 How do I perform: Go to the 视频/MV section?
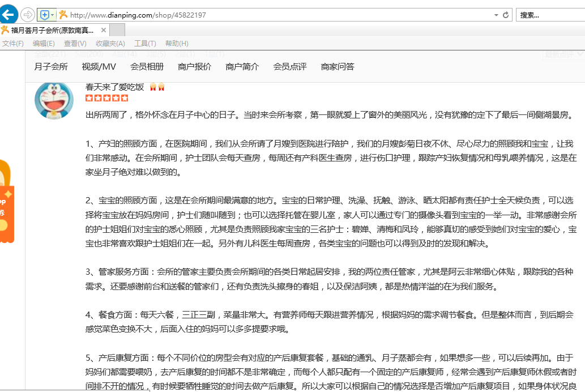tap(99, 67)
